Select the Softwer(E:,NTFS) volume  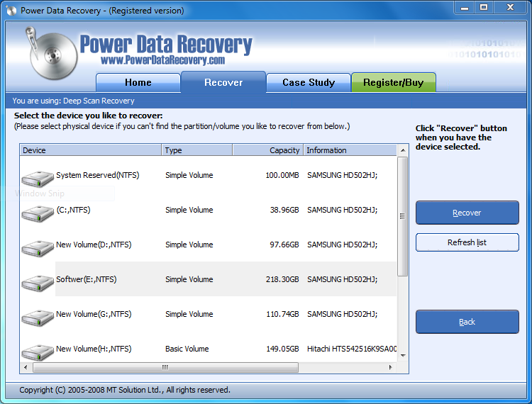(87, 279)
